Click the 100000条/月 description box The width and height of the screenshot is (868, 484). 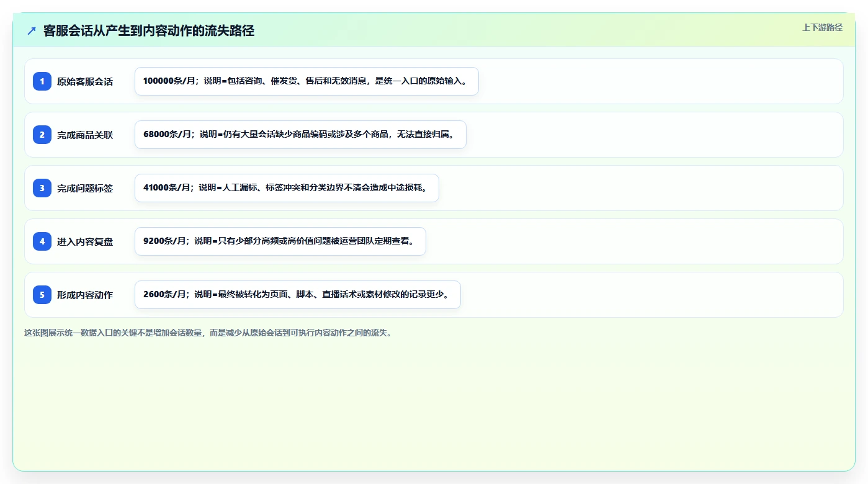click(306, 81)
